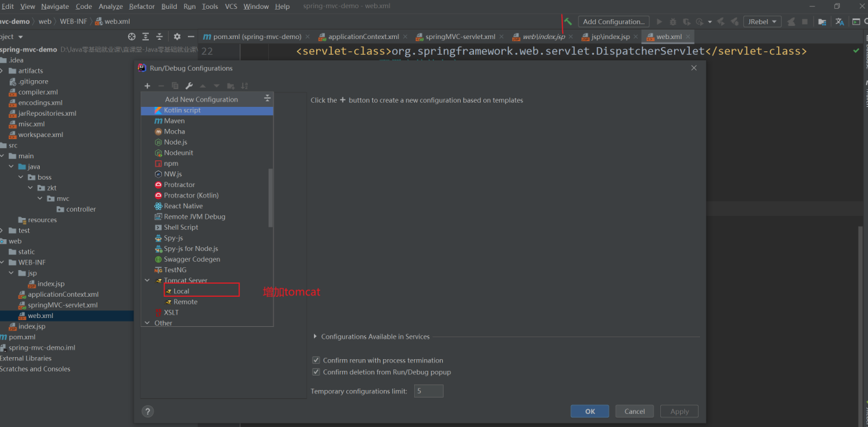Toggle Confirm rerun with process termination checkbox
This screenshot has height=427, width=868.
pyautogui.click(x=316, y=360)
